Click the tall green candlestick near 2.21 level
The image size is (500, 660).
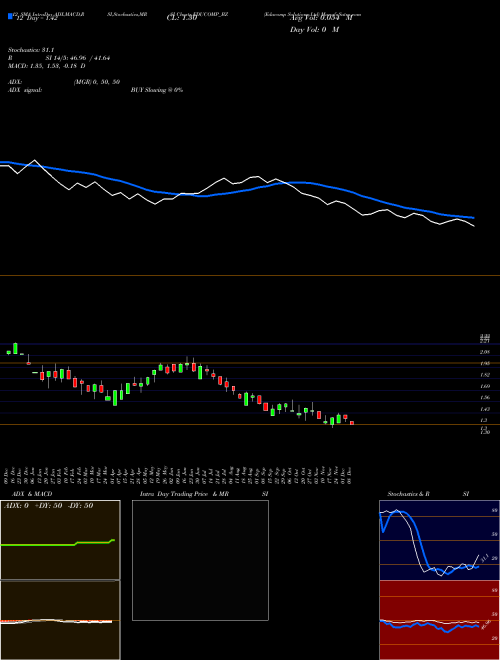click(15, 349)
